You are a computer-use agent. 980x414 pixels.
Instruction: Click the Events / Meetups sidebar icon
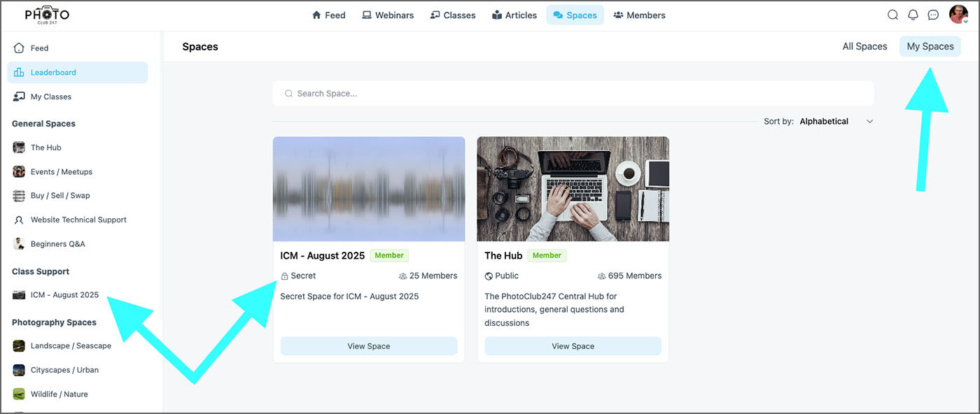click(x=19, y=171)
